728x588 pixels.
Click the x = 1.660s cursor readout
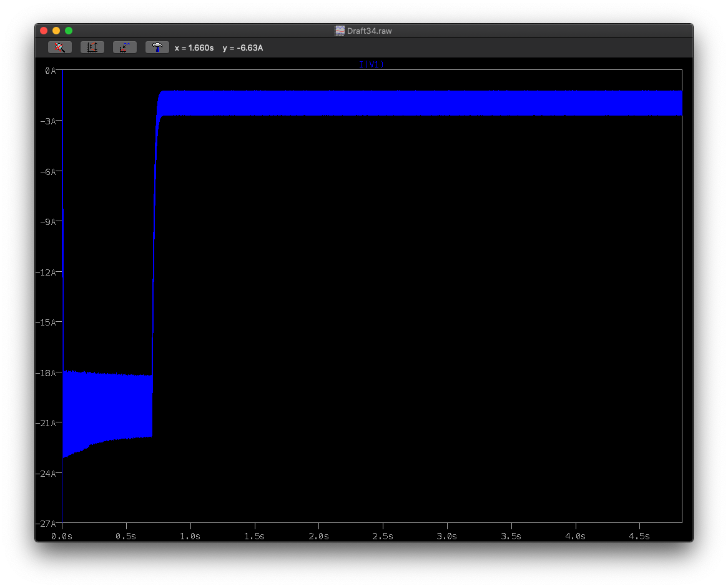click(x=194, y=48)
